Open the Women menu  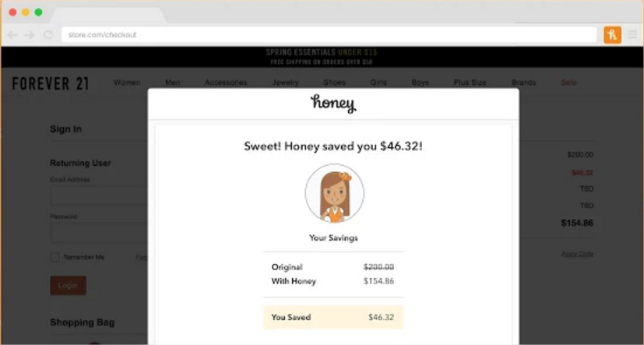coord(127,83)
